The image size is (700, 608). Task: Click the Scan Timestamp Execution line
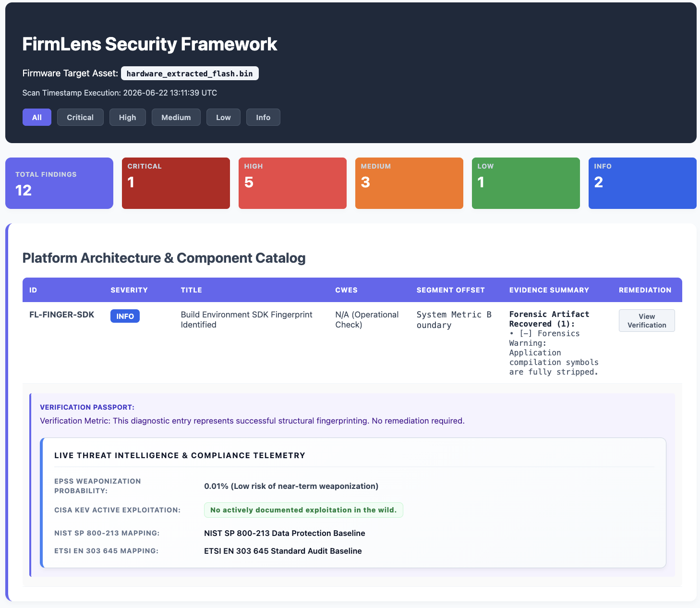click(120, 93)
